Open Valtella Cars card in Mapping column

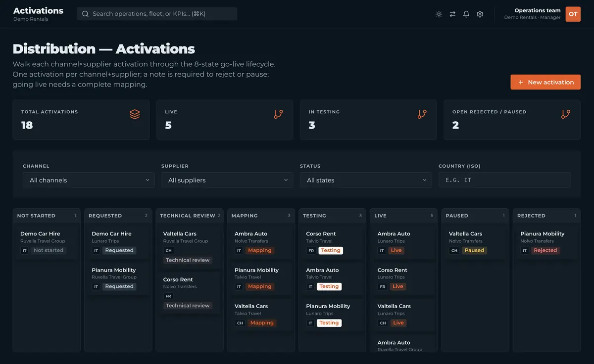click(261, 315)
